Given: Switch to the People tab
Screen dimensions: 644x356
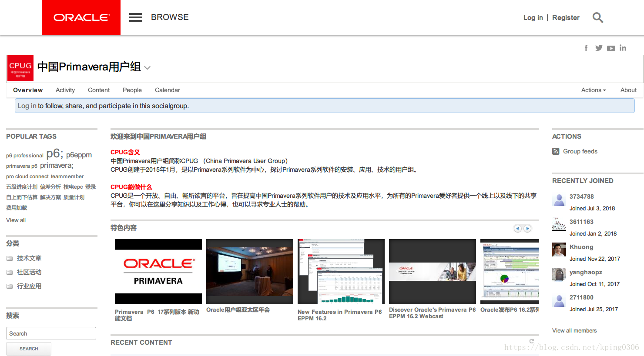Looking at the screenshot, I should [132, 90].
